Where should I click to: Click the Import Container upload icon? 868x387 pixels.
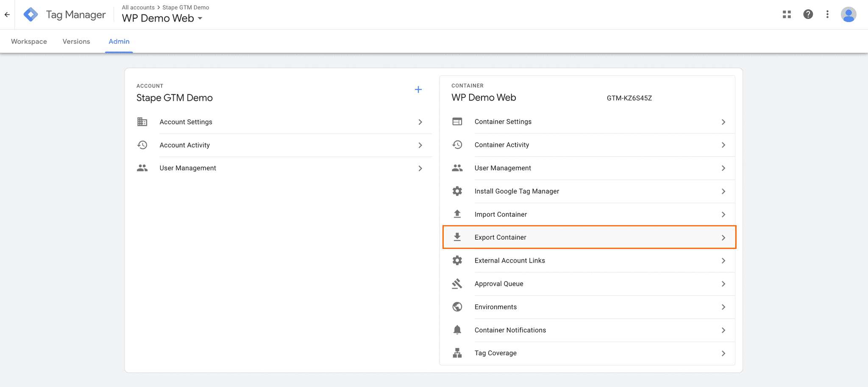(x=457, y=214)
